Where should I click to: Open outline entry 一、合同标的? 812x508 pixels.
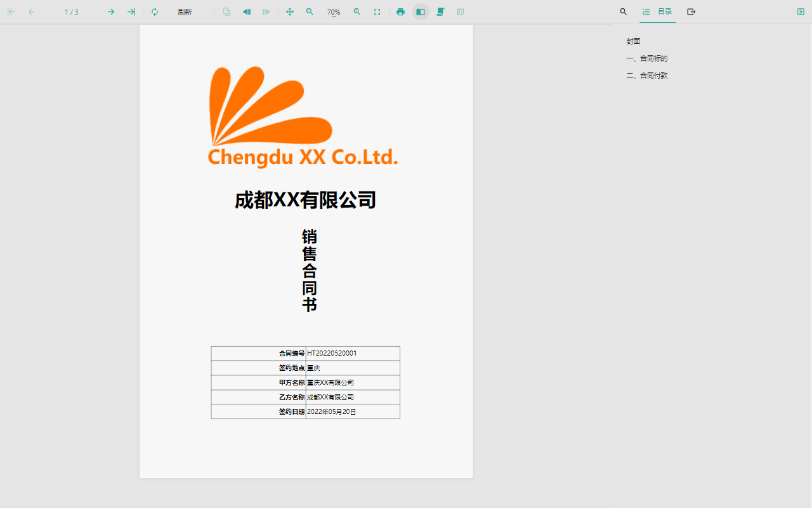pos(647,58)
